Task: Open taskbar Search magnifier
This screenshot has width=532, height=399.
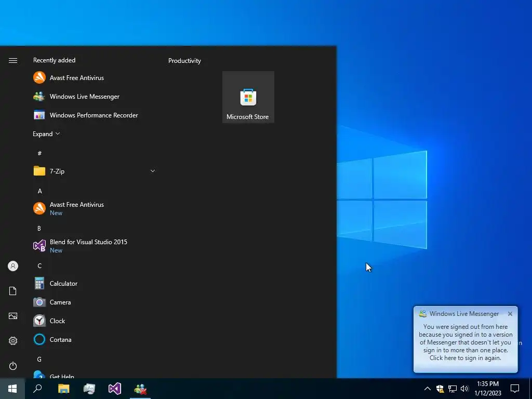Action: click(37, 389)
